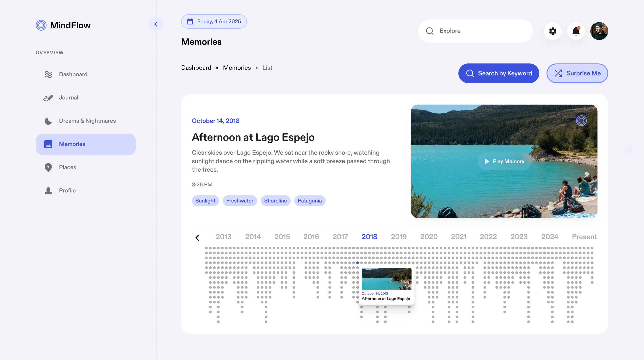Open the user avatar menu

click(x=599, y=31)
